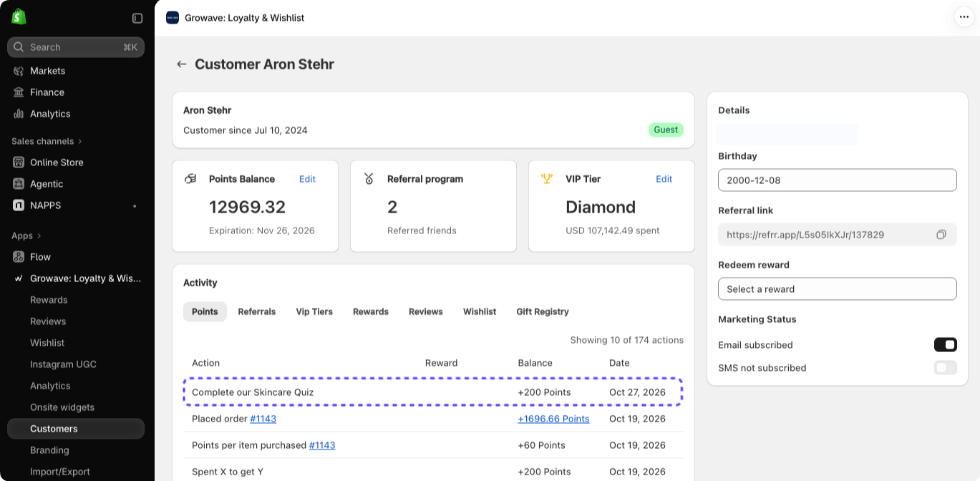Screen dimensions: 980x481
Task: Click the VIP Tier trophy icon
Action: (548, 179)
